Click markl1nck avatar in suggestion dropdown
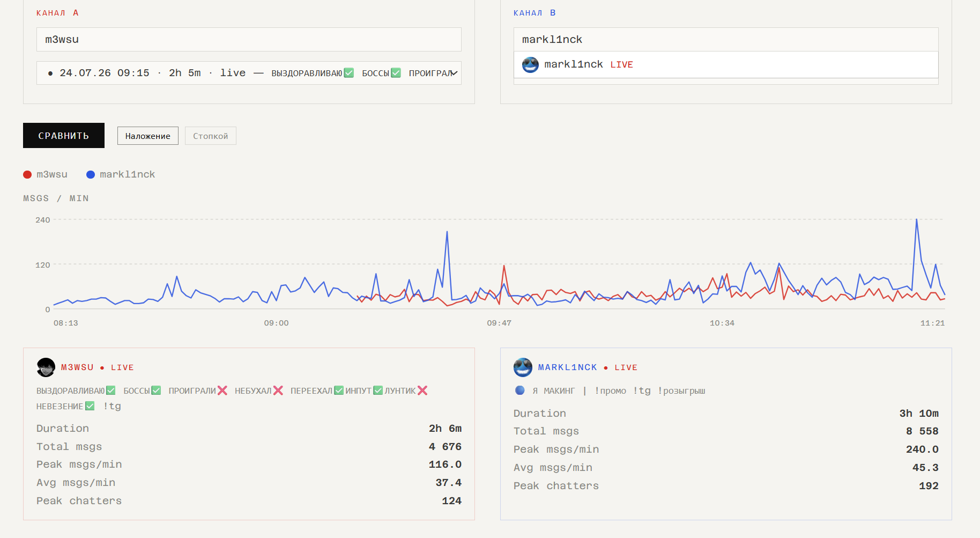Image resolution: width=980 pixels, height=538 pixels. [x=531, y=65]
